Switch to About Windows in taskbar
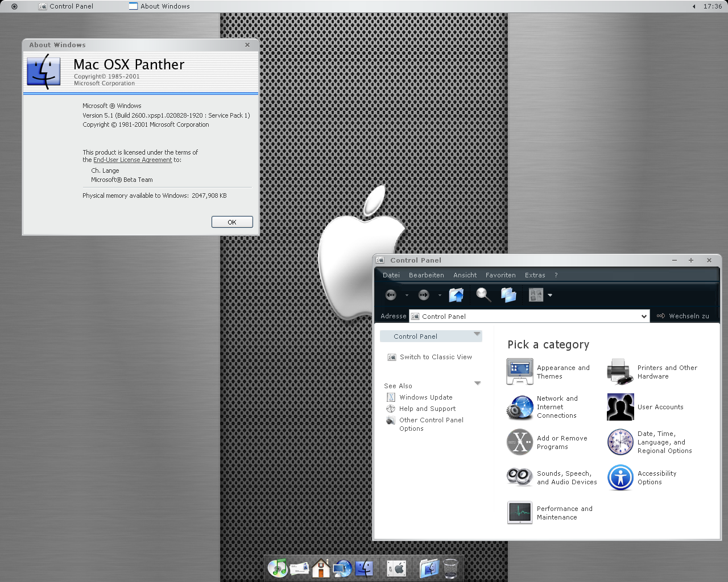The image size is (728, 582). click(x=160, y=6)
